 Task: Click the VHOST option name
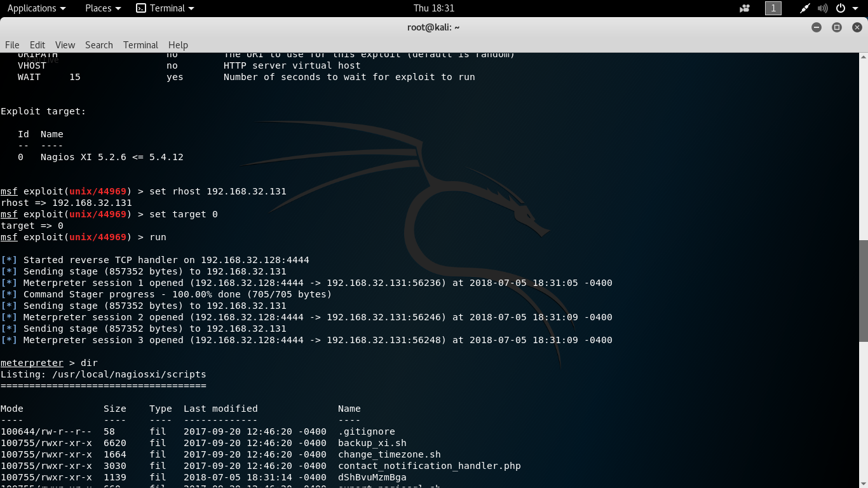tap(32, 65)
